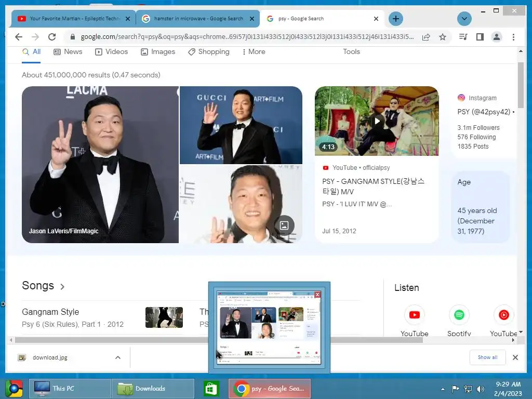The height and width of the screenshot is (399, 532).
Task: Open the large Jason LaVeris/FilmMagic PSY photo
Action: pos(100,165)
